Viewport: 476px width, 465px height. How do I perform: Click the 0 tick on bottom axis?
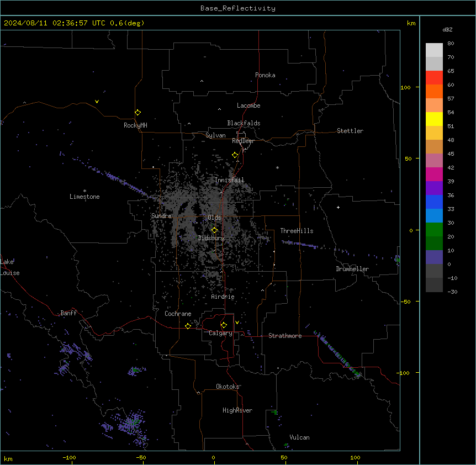click(x=213, y=458)
